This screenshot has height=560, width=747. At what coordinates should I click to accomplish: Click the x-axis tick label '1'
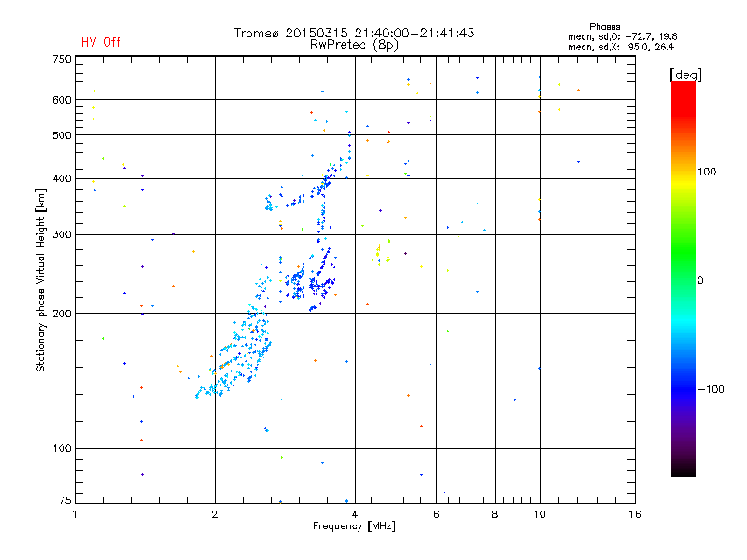tap(75, 514)
